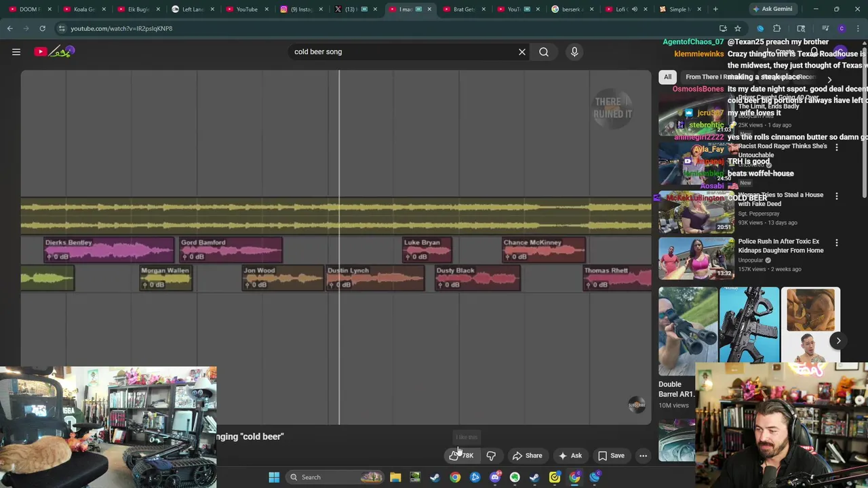868x488 pixels.
Task: Go back with the browser back arrow
Action: pos(9,28)
